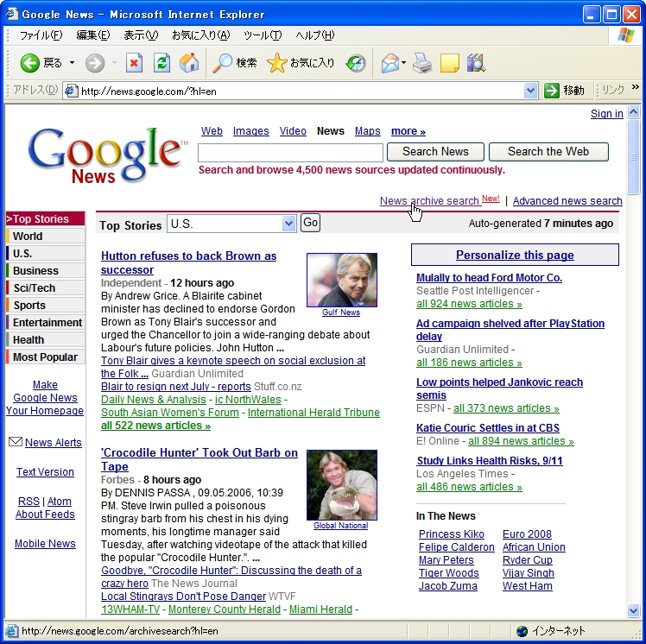Click the Refresh page icon
The width and height of the screenshot is (646, 644).
tap(161, 63)
